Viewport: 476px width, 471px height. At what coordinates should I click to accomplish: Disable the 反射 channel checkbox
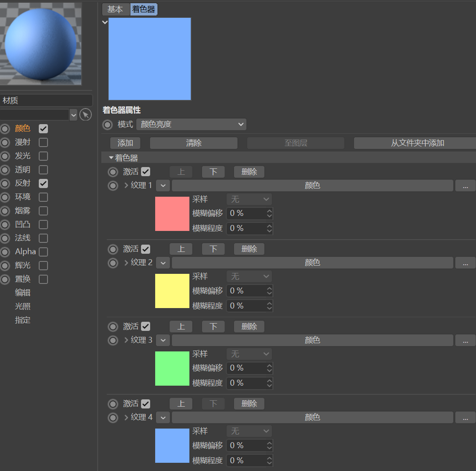(x=43, y=183)
